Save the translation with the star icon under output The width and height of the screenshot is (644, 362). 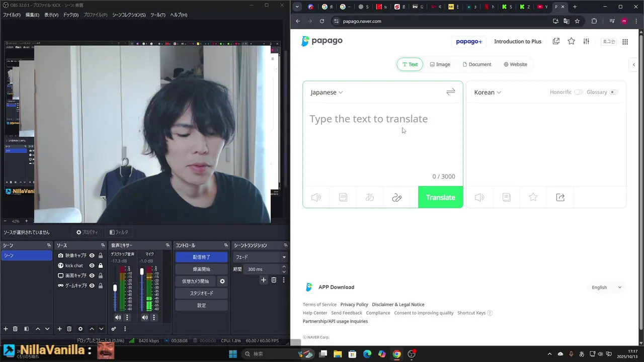[533, 198]
